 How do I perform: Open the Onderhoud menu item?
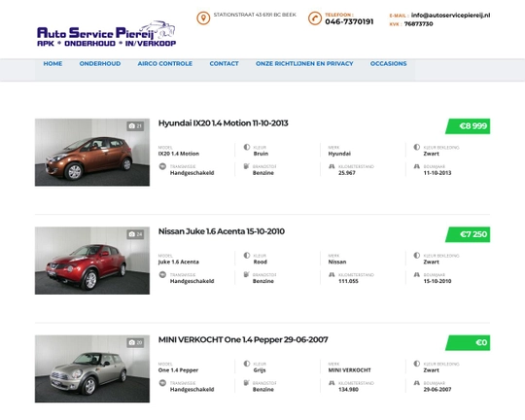[100, 63]
